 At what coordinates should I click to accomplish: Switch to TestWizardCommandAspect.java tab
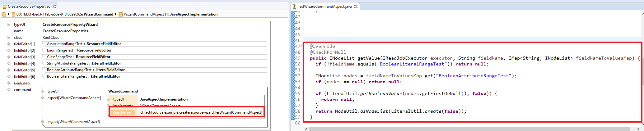[x=324, y=7]
